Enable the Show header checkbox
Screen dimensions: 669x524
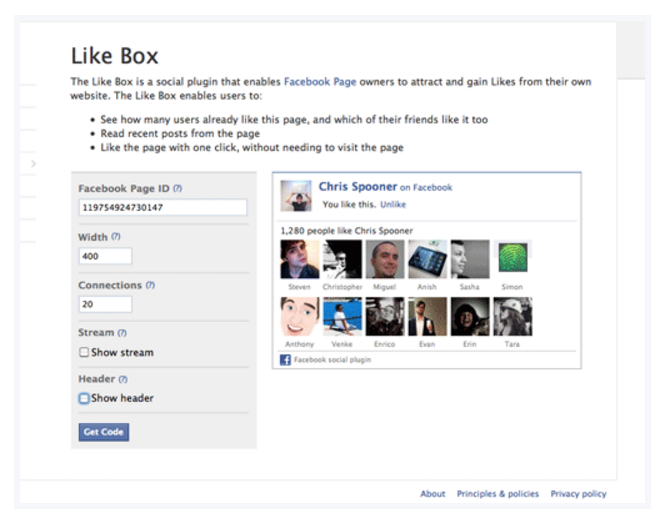(84, 398)
